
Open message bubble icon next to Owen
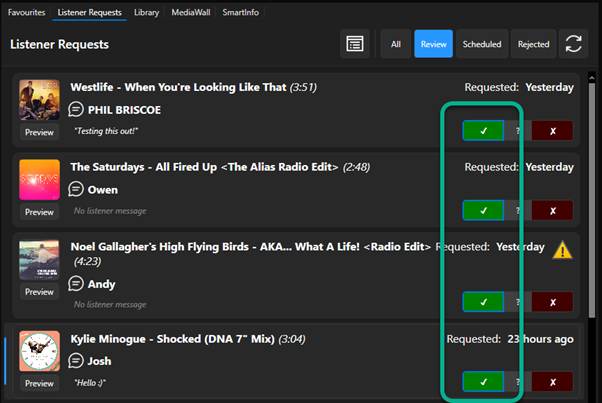point(76,189)
